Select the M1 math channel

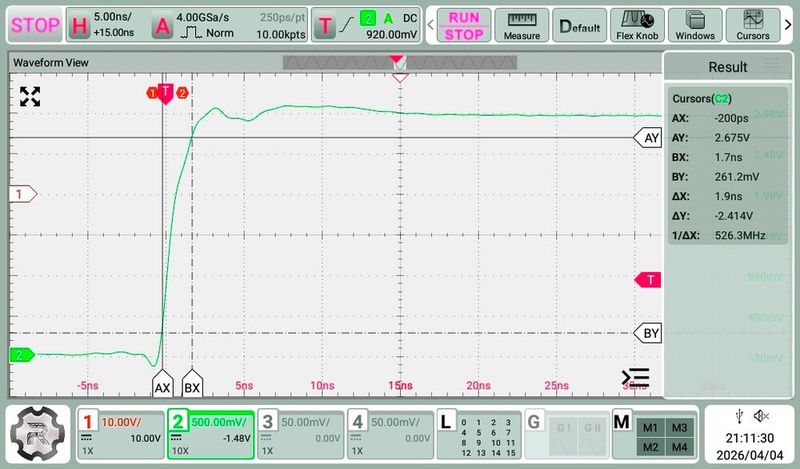click(650, 428)
